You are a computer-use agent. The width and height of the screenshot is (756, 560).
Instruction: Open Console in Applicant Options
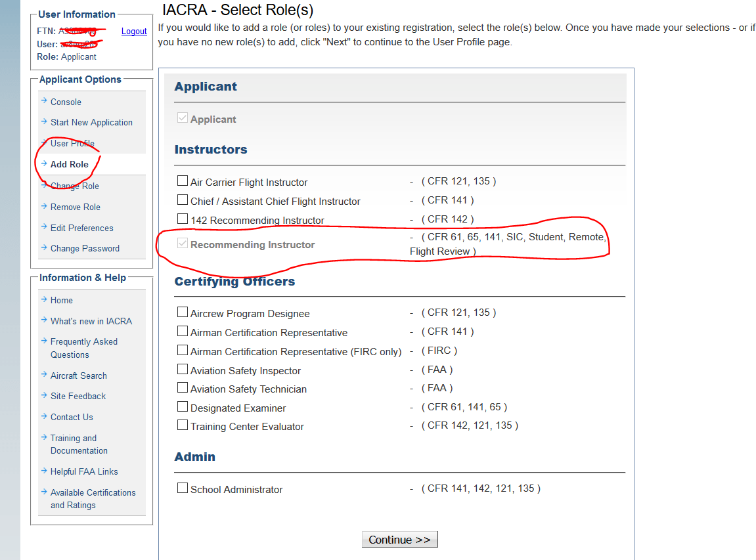pyautogui.click(x=66, y=102)
